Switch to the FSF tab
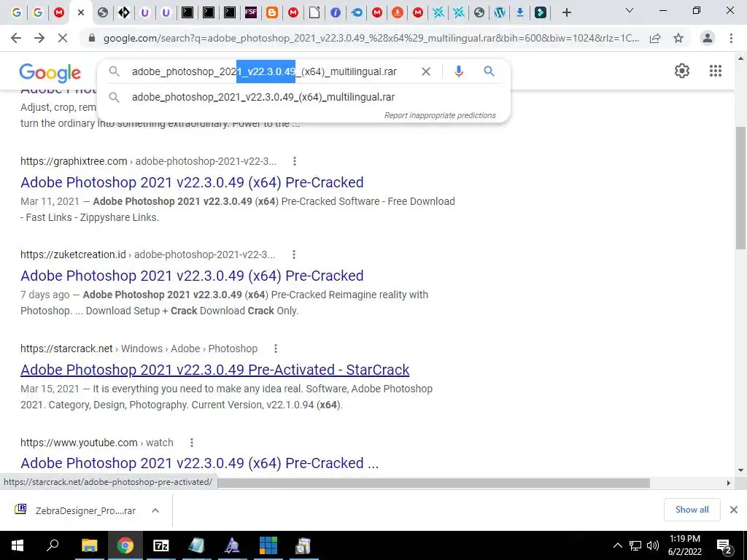 pos(251,12)
